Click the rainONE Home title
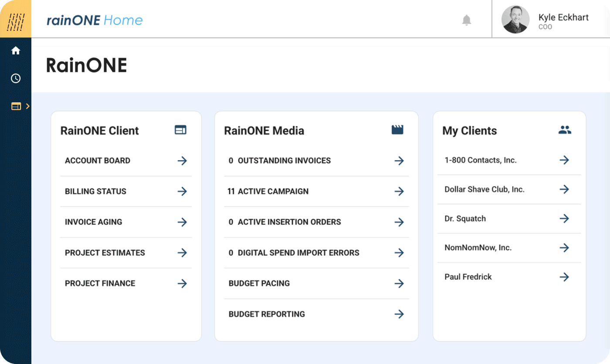This screenshot has height=364, width=610. [x=95, y=20]
